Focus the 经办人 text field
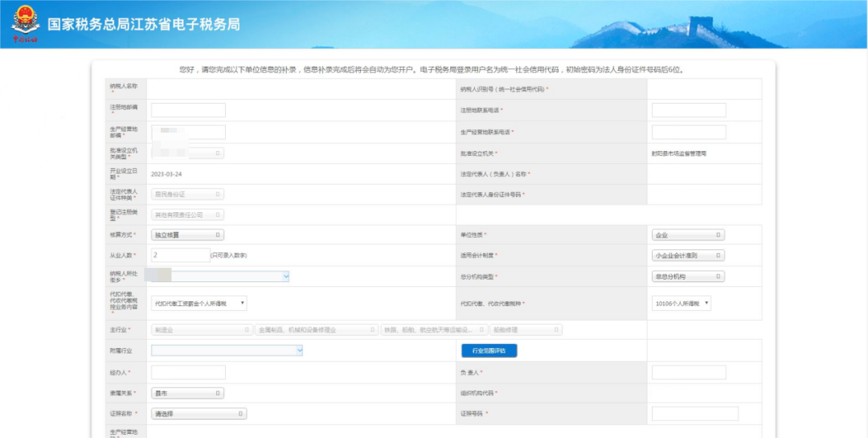The height and width of the screenshot is (438, 868). [188, 372]
